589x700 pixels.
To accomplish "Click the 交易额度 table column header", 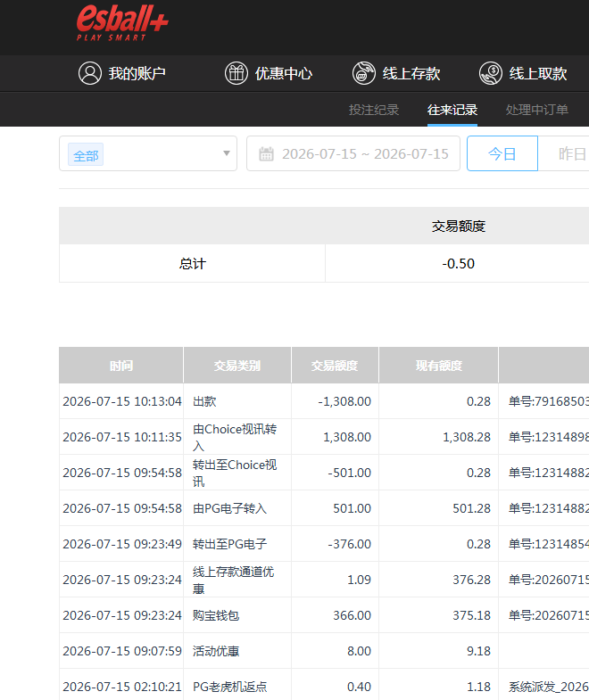I will [x=335, y=366].
